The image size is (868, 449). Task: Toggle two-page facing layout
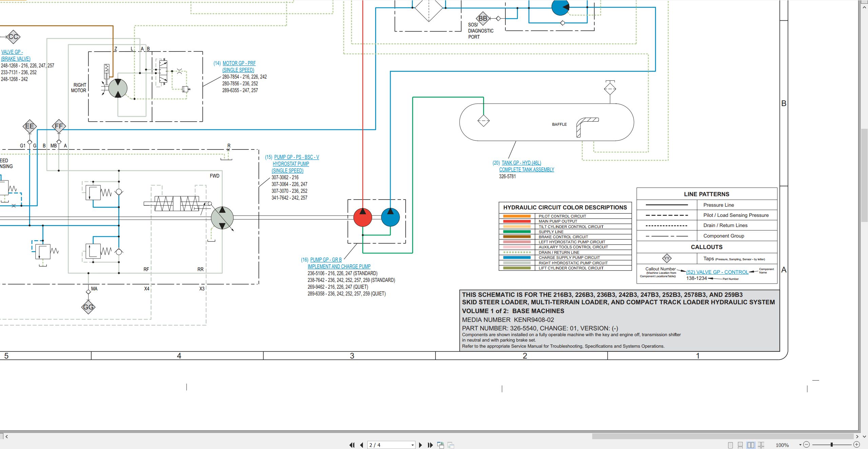pyautogui.click(x=751, y=445)
